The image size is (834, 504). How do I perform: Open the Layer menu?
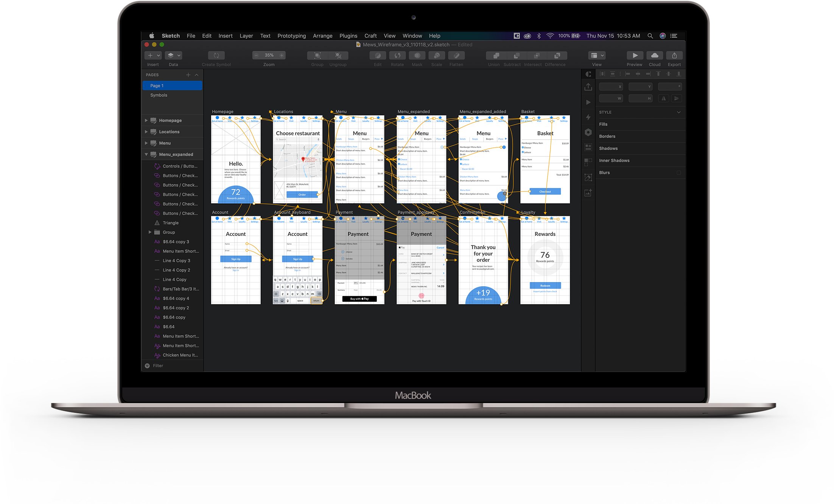point(246,36)
